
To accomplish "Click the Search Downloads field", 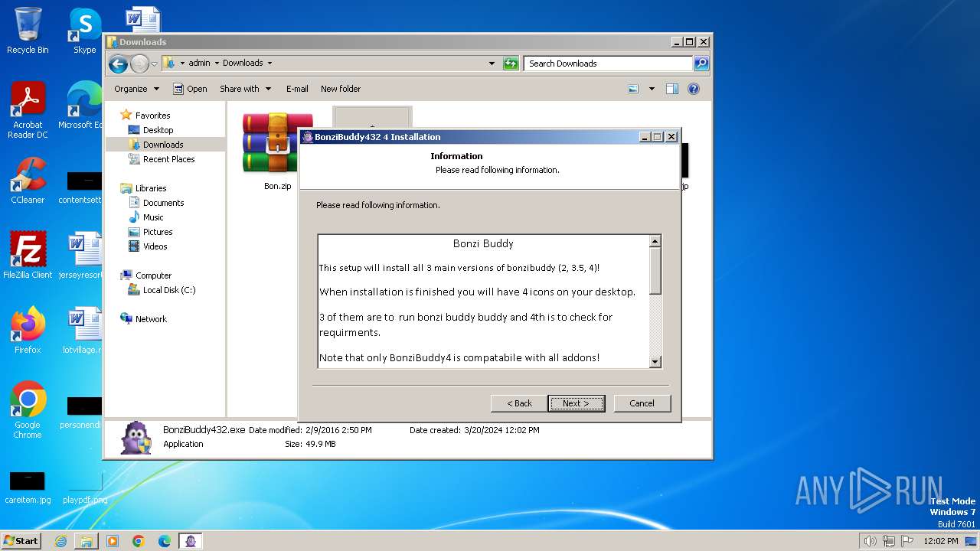I will 609,64.
